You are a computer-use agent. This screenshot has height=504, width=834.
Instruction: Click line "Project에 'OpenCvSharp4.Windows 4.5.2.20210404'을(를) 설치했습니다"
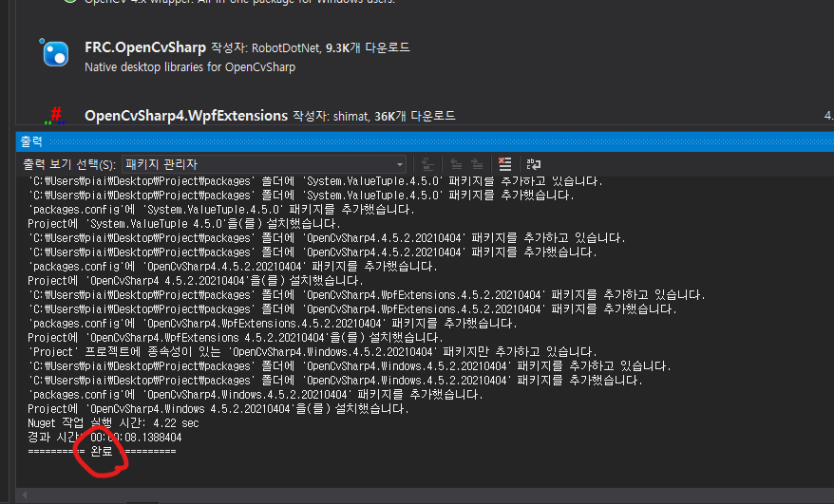click(x=218, y=409)
